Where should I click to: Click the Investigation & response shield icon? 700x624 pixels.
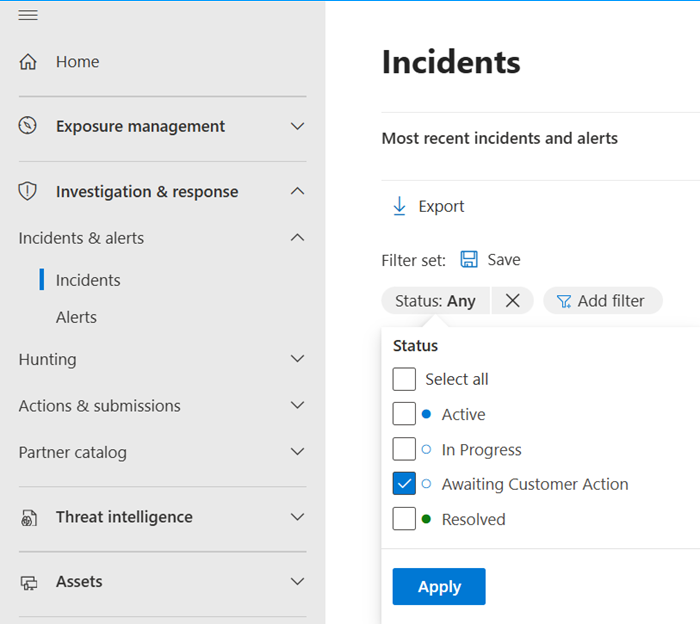click(x=28, y=191)
